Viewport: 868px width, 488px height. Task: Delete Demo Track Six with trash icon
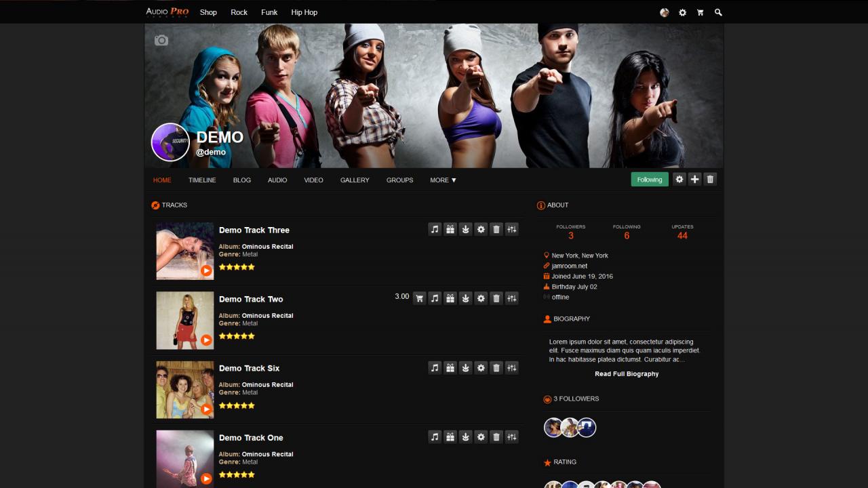(x=496, y=367)
